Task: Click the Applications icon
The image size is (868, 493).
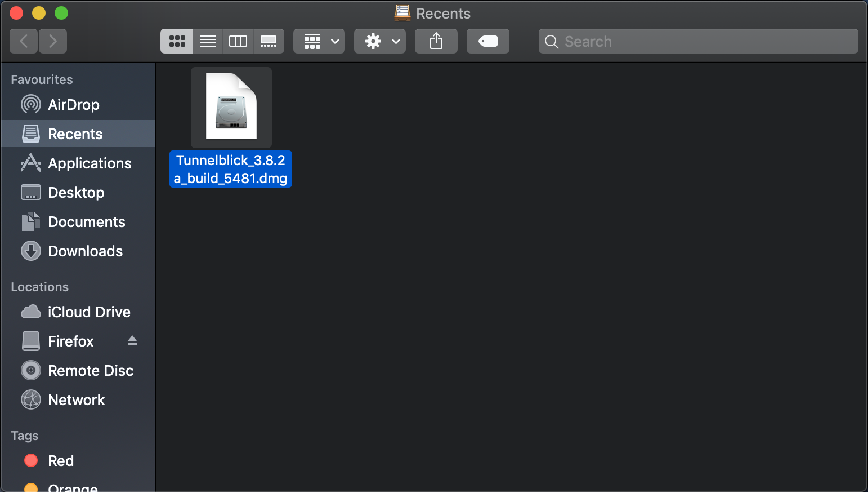Action: (x=31, y=163)
